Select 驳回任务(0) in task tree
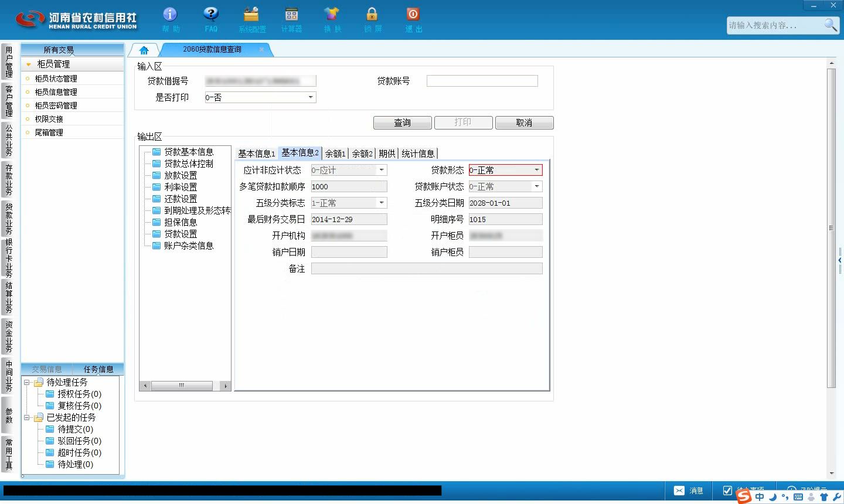Screen dimensions: 844x504 79,441
